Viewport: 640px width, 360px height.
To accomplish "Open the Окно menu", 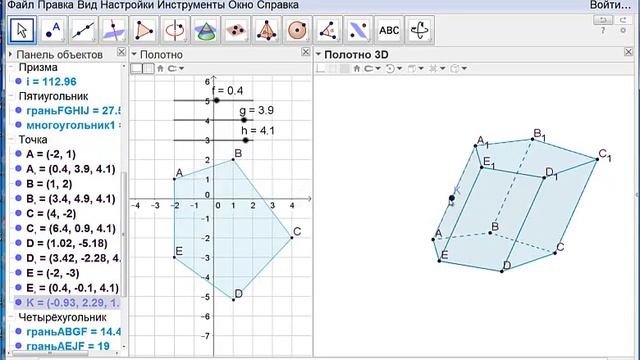I will click(241, 5).
